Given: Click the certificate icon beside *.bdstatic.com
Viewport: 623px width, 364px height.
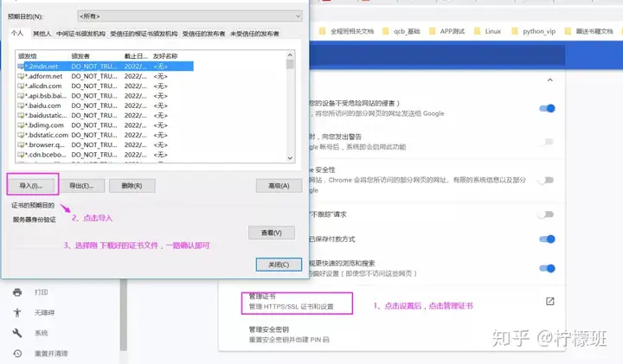Looking at the screenshot, I should click(x=21, y=135).
